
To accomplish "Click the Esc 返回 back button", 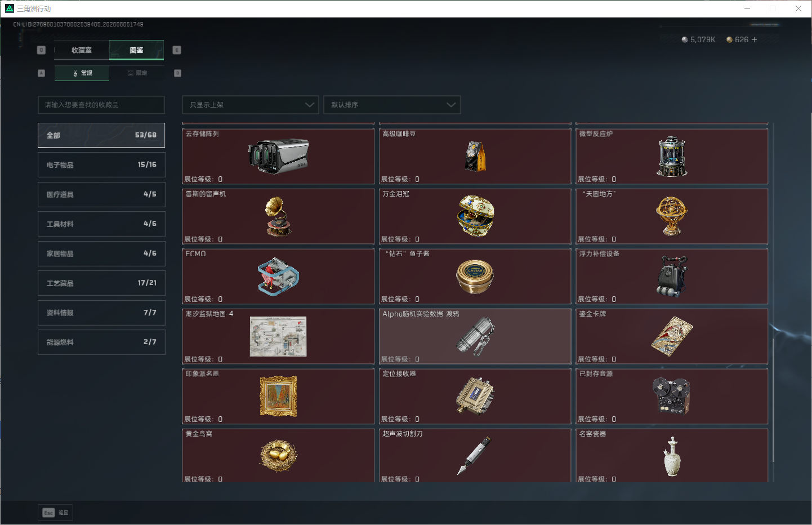I will click(55, 513).
